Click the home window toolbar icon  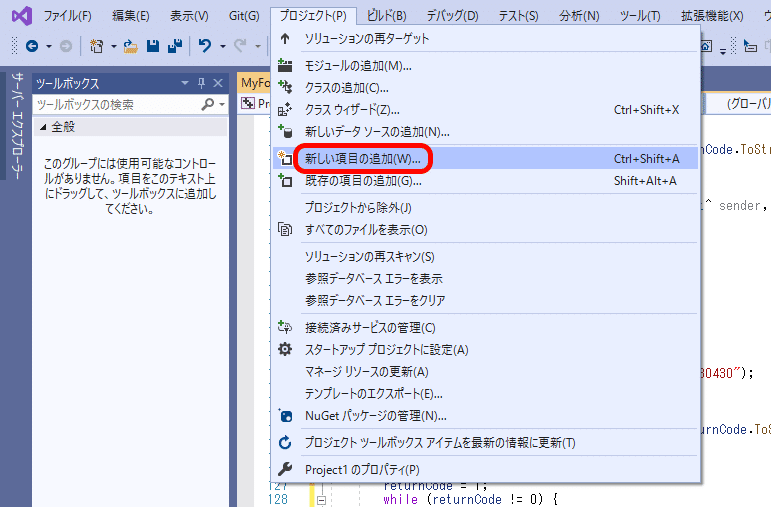[706, 46]
